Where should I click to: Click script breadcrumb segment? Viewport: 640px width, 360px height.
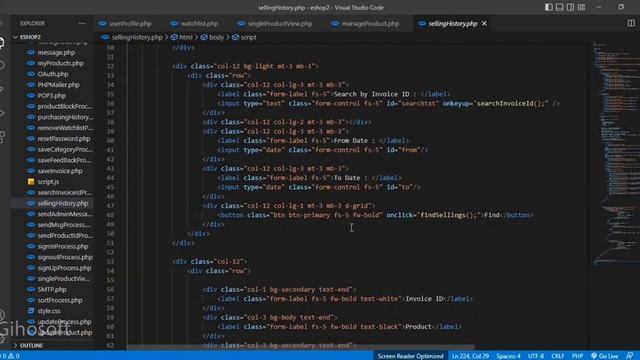[x=248, y=37]
